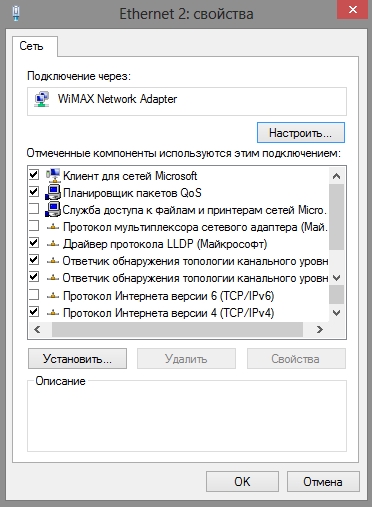Select Протокол мультиплексора сетевого адаптера row

click(179, 227)
